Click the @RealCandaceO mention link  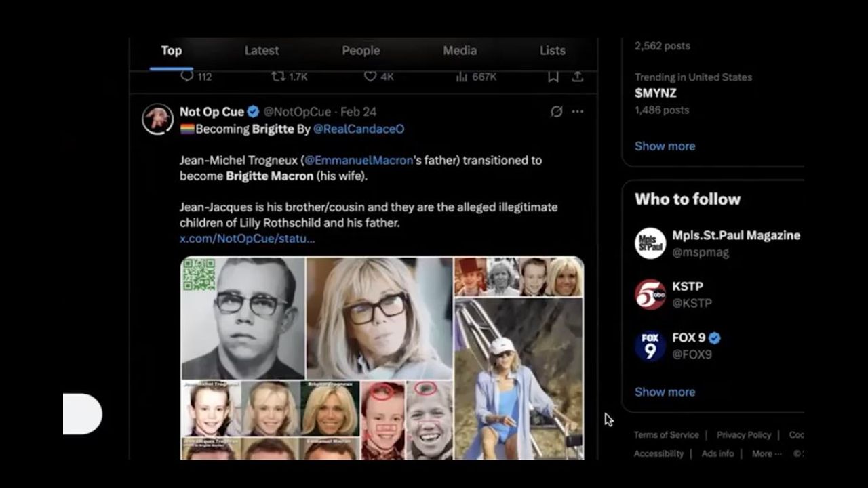[x=358, y=129]
